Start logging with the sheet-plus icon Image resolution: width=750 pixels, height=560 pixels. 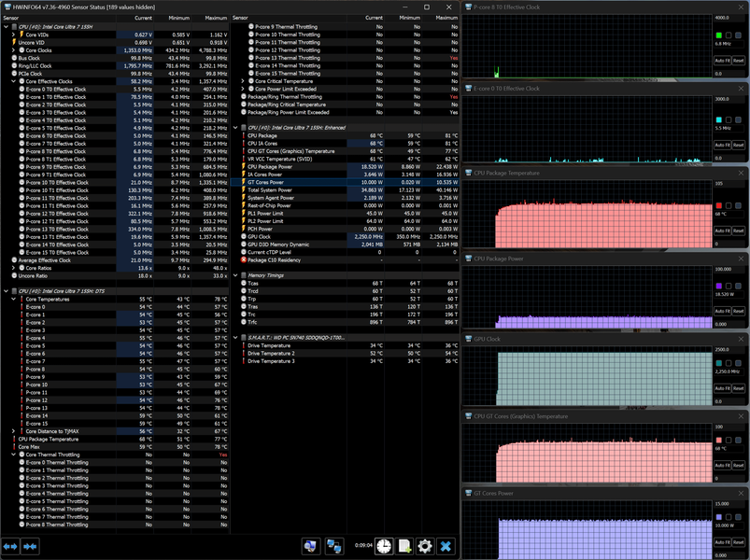(x=404, y=546)
